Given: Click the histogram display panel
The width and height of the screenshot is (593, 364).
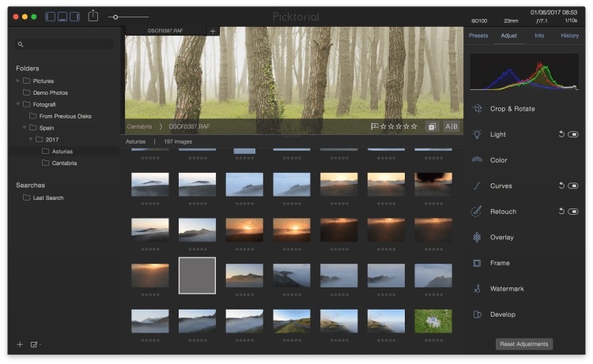Looking at the screenshot, I should pos(524,72).
